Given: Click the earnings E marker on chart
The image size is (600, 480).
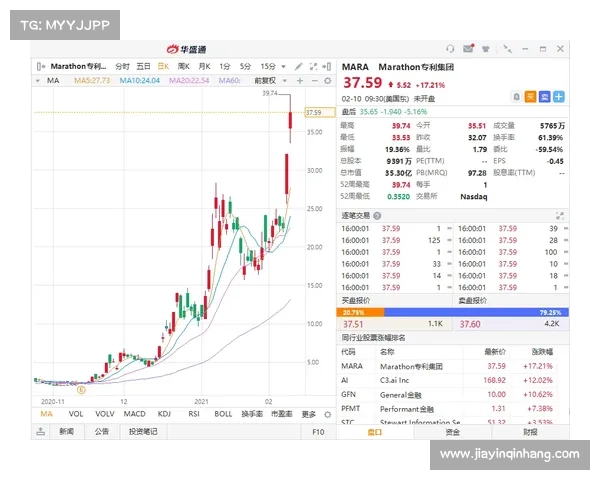Looking at the screenshot, I should click(81, 390).
